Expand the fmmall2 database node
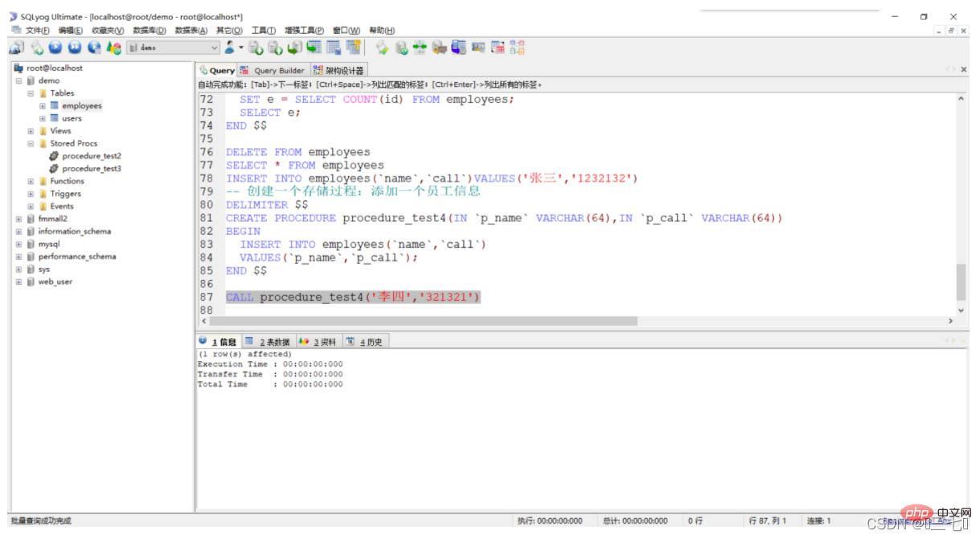The width and height of the screenshot is (980, 539). (19, 219)
